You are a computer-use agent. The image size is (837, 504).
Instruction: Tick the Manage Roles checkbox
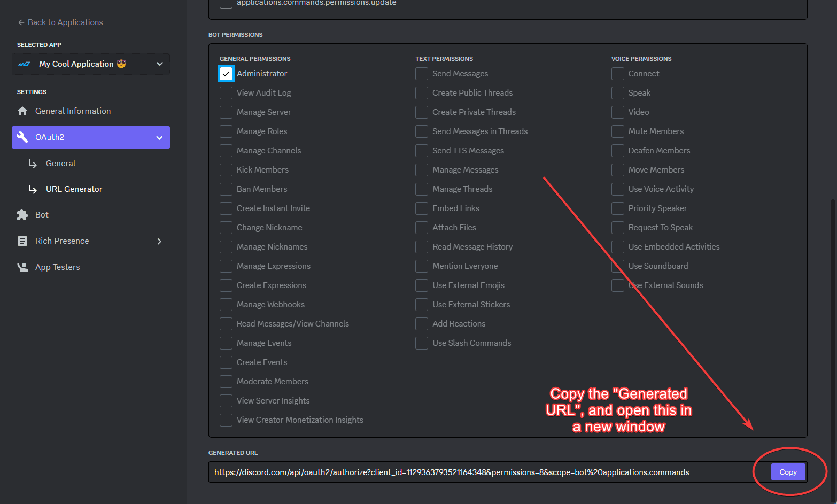click(226, 131)
